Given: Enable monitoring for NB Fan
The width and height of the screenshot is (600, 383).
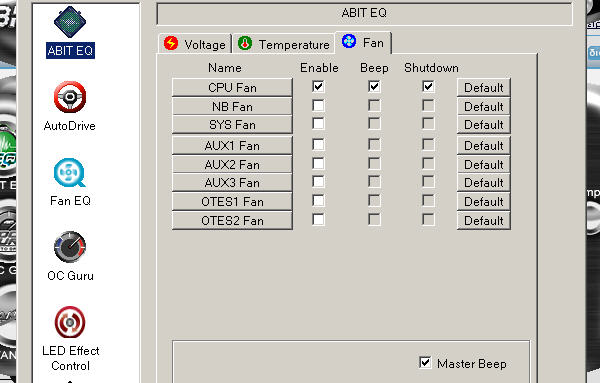Looking at the screenshot, I should [318, 105].
